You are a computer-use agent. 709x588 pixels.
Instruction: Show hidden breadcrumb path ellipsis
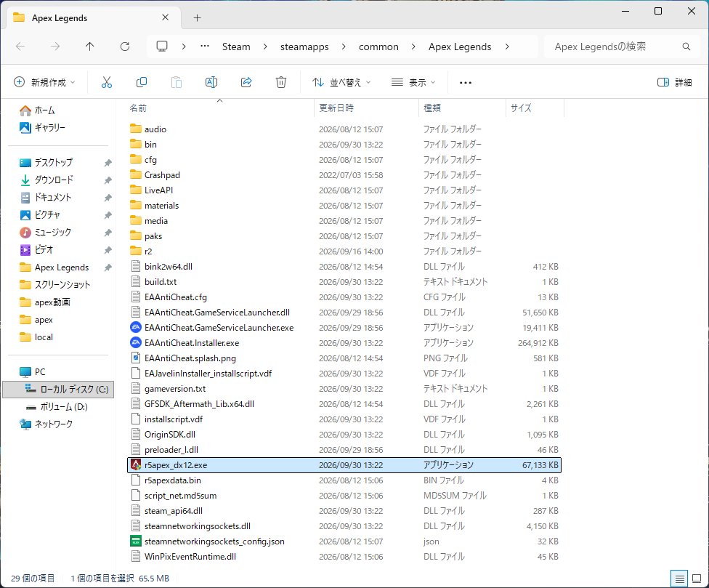tap(205, 46)
